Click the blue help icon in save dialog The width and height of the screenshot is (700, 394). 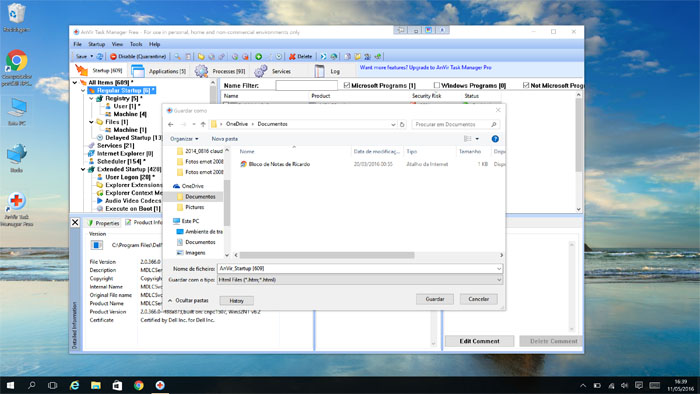pyautogui.click(x=495, y=139)
